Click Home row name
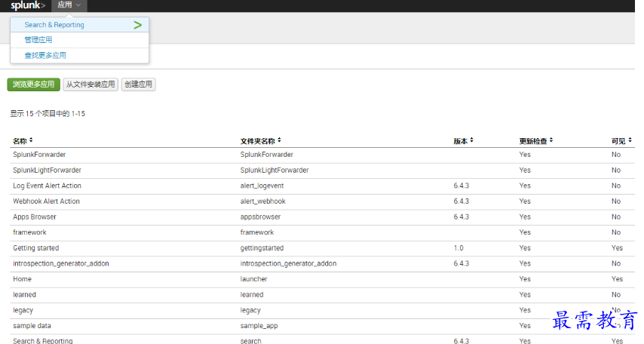This screenshot has width=644, height=344. [x=22, y=279]
